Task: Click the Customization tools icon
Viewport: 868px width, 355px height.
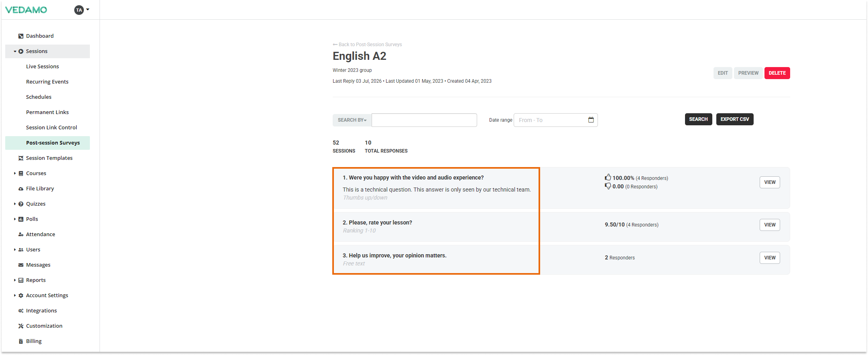Action: 21,326
